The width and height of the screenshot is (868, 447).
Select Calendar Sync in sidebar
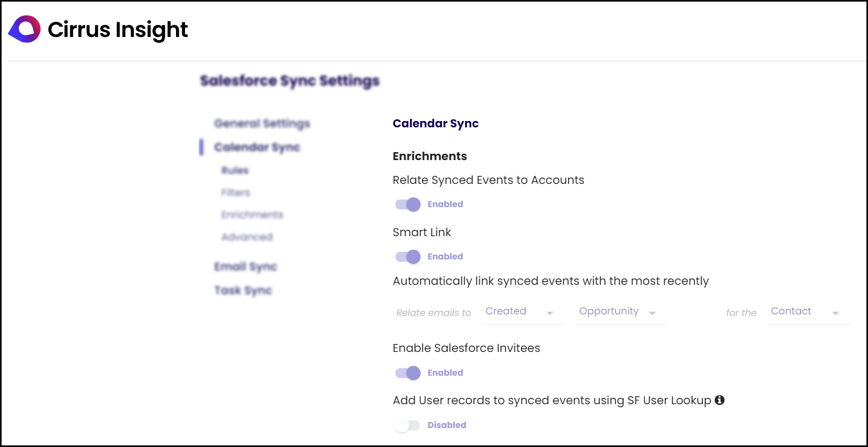[257, 147]
